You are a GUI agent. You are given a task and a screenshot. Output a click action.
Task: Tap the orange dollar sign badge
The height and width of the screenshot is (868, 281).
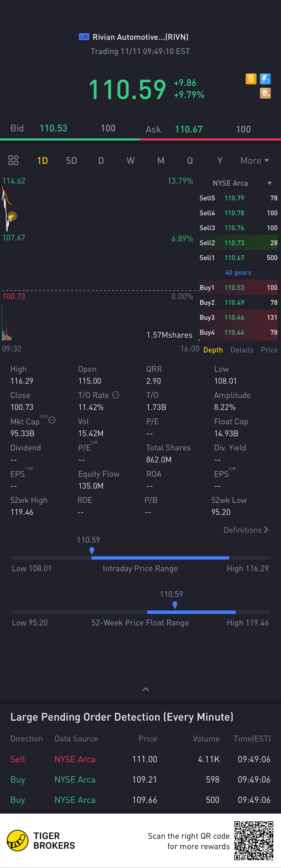[x=251, y=79]
